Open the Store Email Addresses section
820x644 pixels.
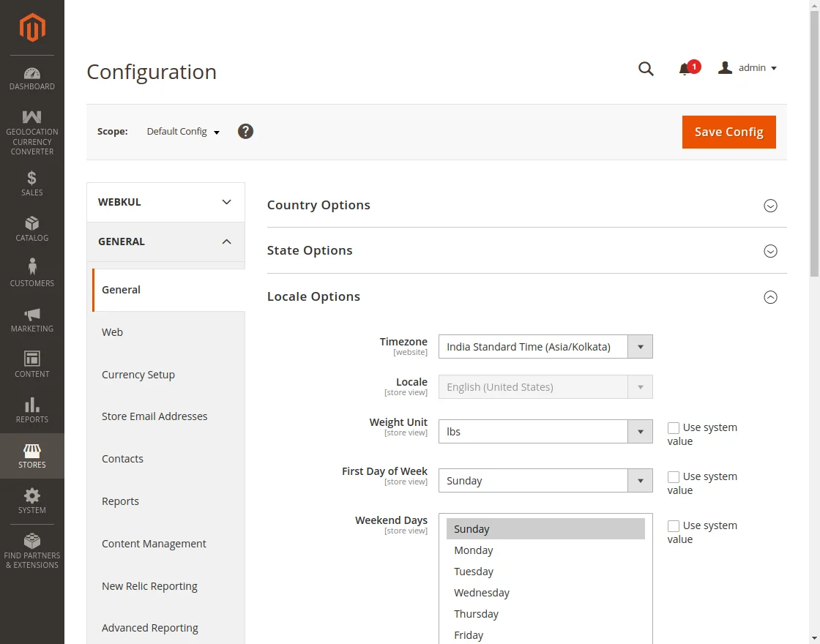(154, 416)
